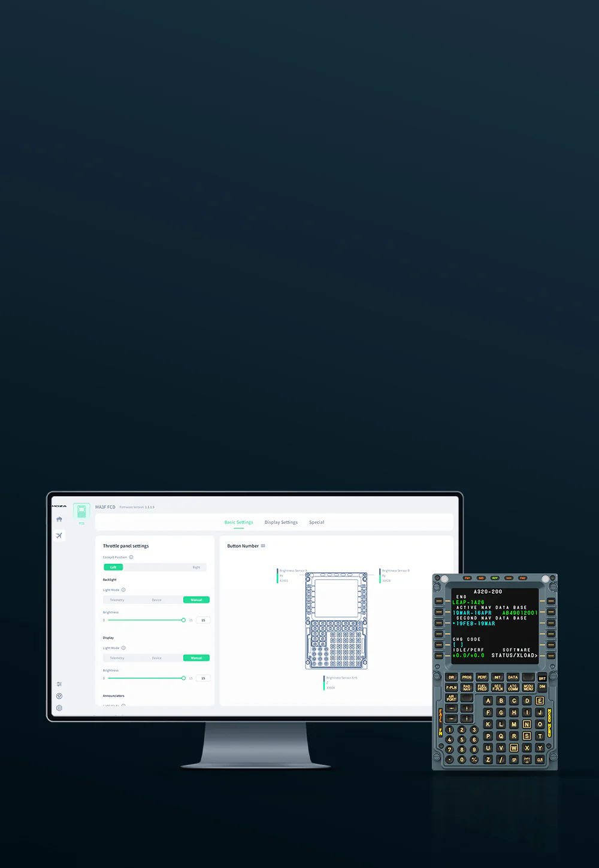Switch to the Display Settings tab
The width and height of the screenshot is (599, 868).
(x=281, y=523)
